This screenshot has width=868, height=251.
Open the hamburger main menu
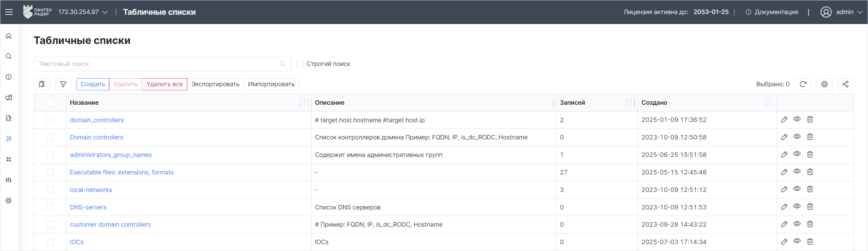pyautogui.click(x=9, y=12)
